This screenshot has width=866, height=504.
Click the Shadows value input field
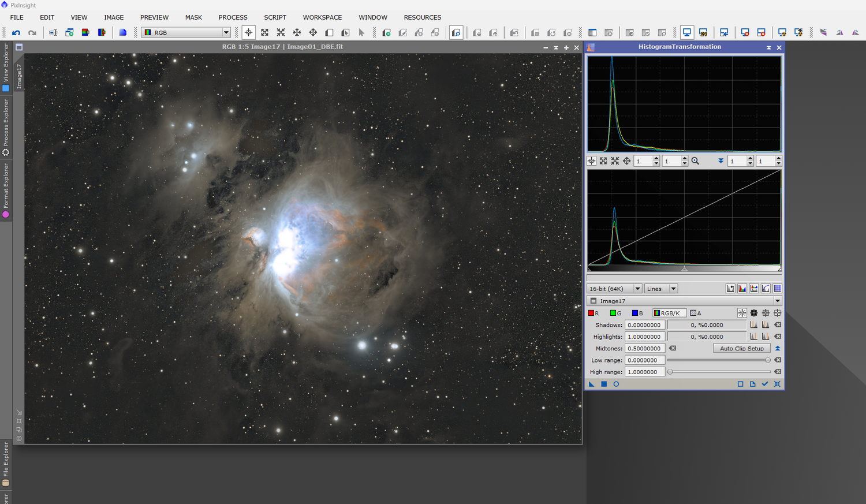[644, 325]
